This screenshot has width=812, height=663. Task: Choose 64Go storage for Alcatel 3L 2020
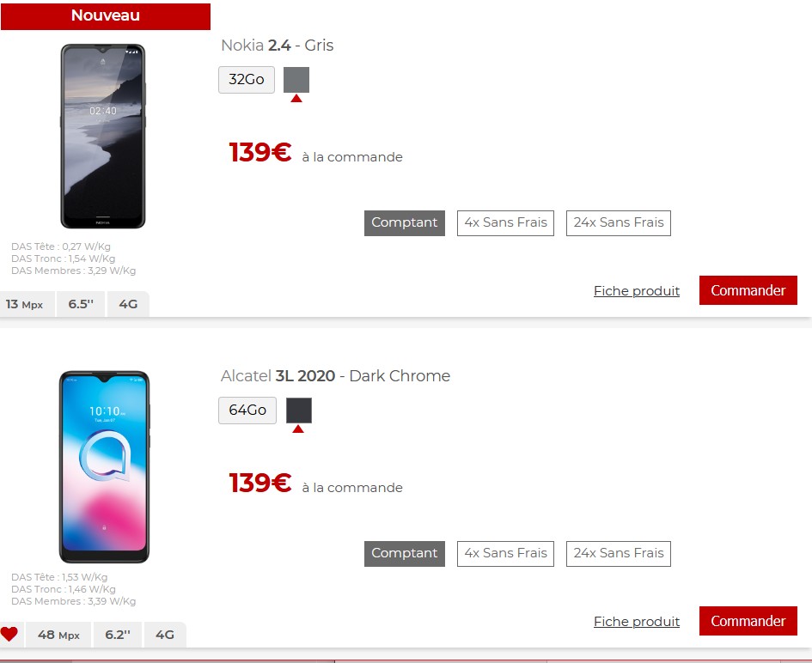[x=247, y=411]
